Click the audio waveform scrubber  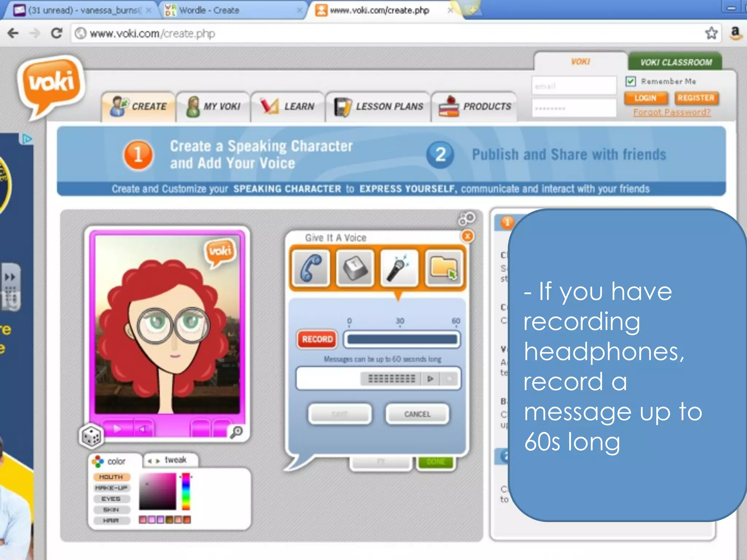point(391,379)
